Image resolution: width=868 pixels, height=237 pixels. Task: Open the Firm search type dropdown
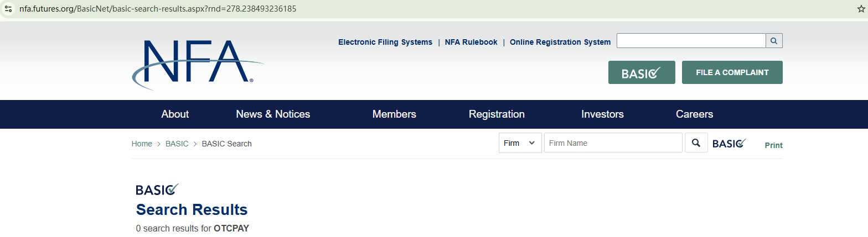click(x=520, y=143)
